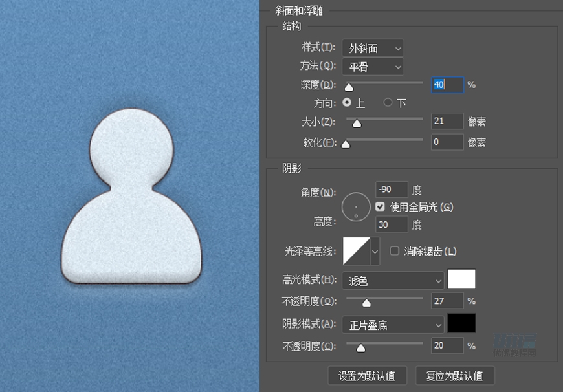Click the shadow 不透明度 slider handle at 20
Screen dimensions: 563x392
361,348
